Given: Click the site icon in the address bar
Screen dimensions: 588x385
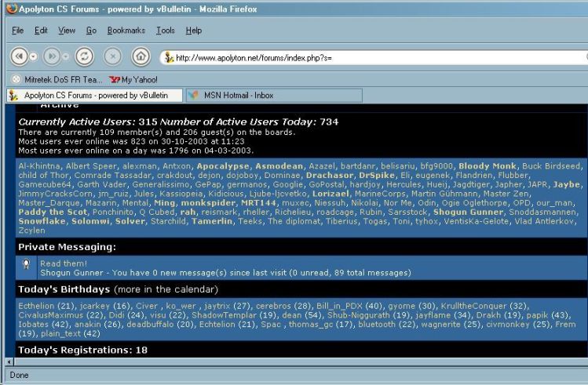Looking at the screenshot, I should [x=168, y=57].
